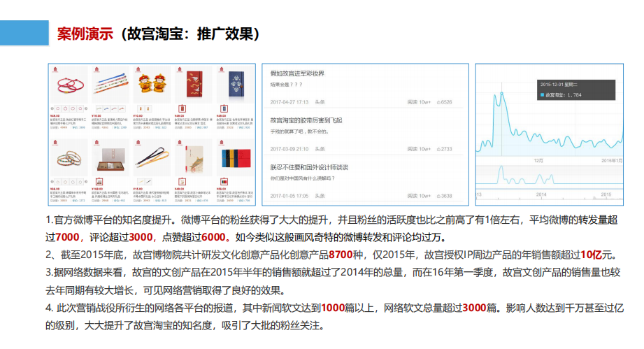Click Palace Museum logo on multicolor notebooks card
The height and width of the screenshot is (349, 644).
pos(222,143)
